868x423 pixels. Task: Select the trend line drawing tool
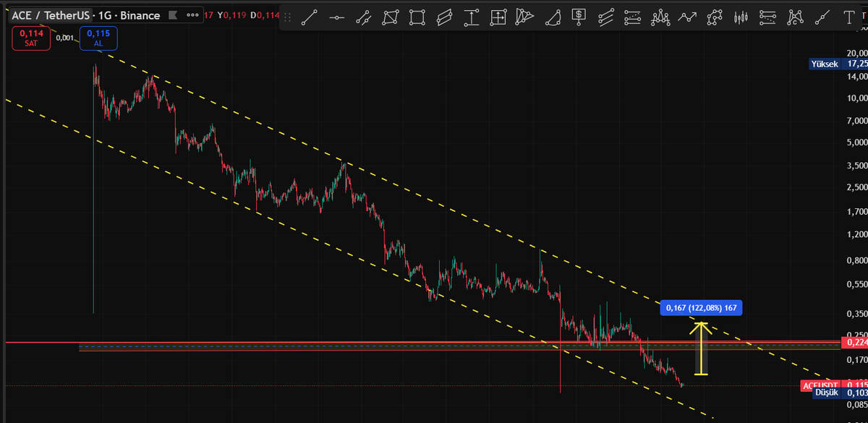click(x=310, y=16)
